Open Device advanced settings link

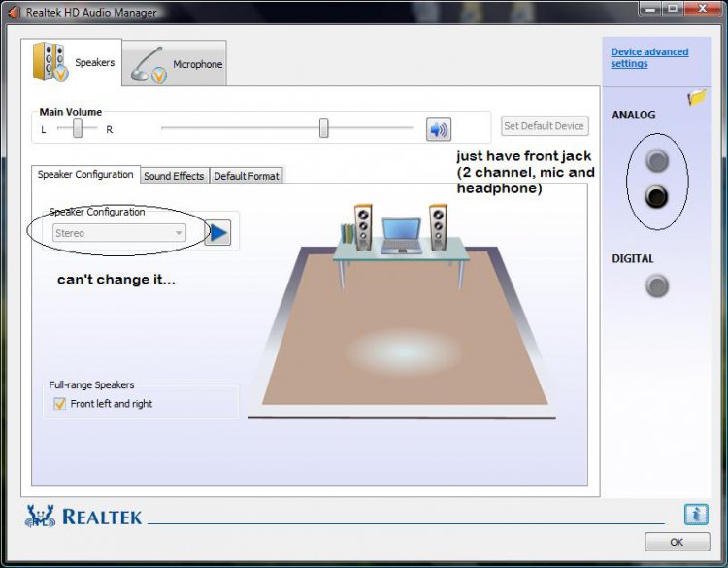click(x=649, y=57)
